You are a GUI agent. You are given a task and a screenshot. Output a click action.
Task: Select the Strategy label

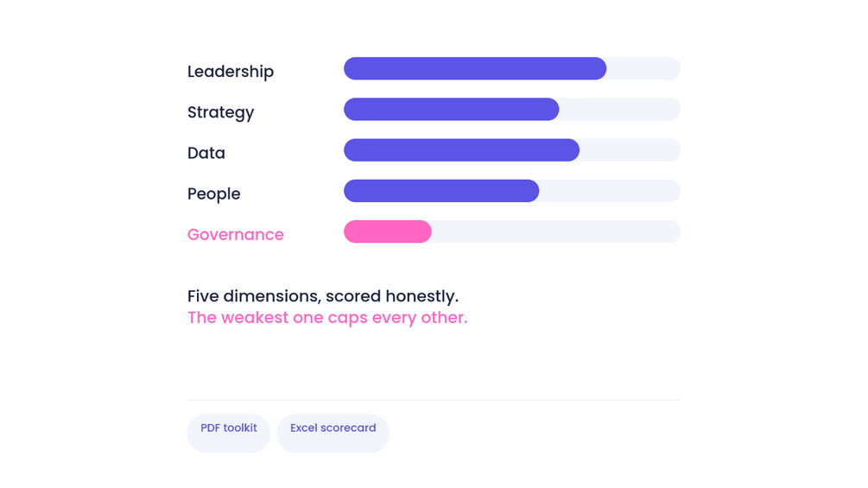[x=220, y=112]
